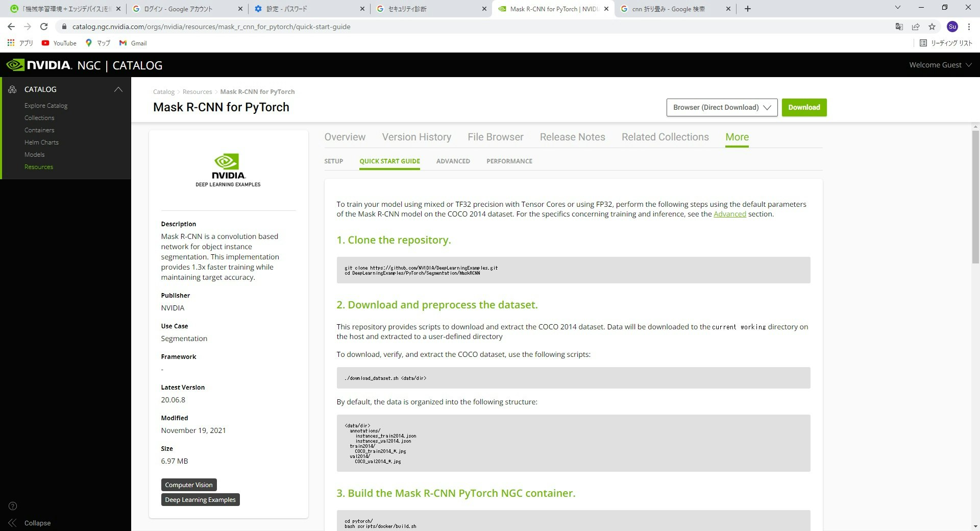Open the Chrome three-dot menu
This screenshot has width=980, height=531.
pos(969,27)
